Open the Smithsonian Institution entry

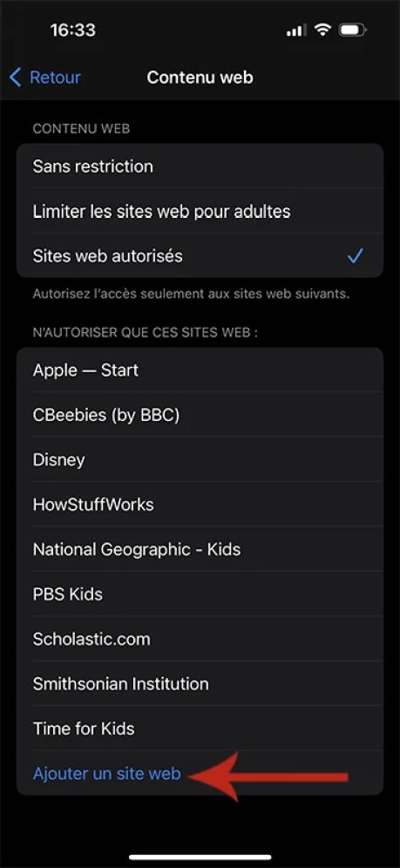click(200, 683)
